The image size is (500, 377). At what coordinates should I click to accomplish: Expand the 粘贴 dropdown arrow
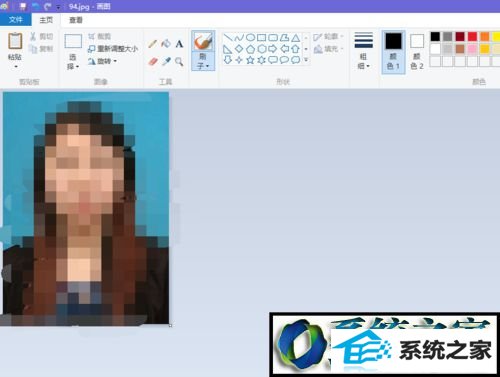click(15, 66)
